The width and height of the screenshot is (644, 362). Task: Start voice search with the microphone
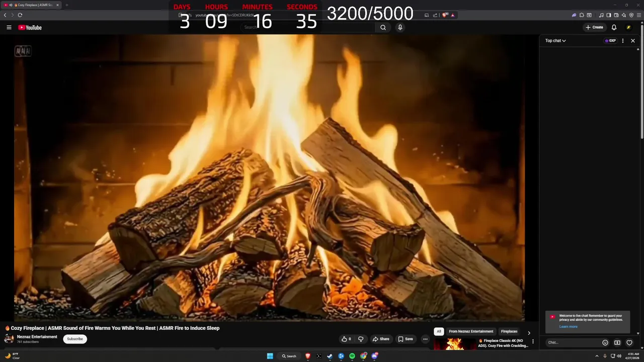[x=400, y=27]
